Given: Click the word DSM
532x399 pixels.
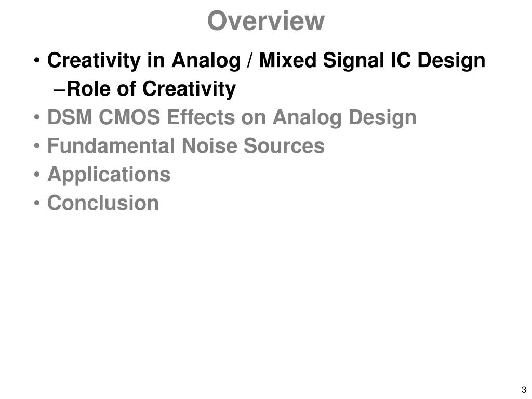Looking at the screenshot, I should click(x=70, y=117).
